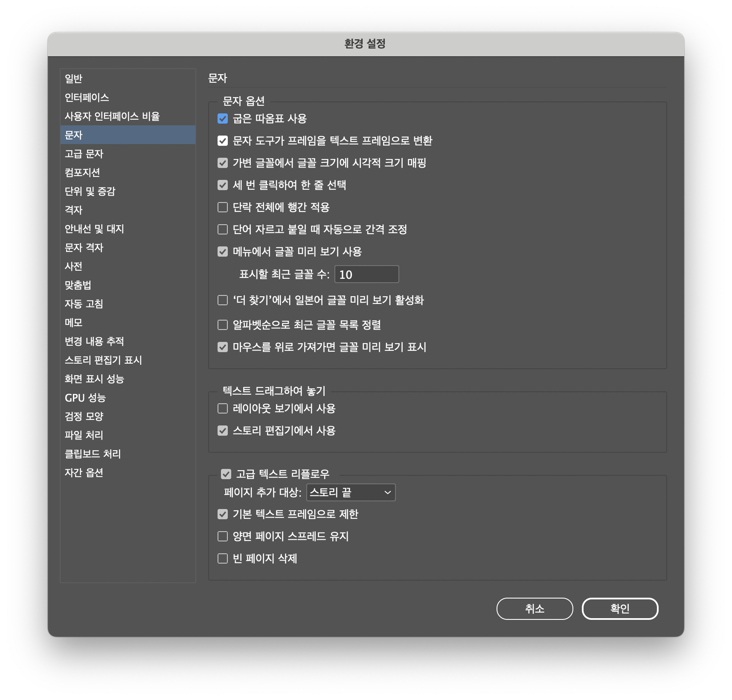732x700 pixels.
Task: Enable 일본어 글꼴 미리 보기 활성화 checkbox
Action: tap(223, 300)
